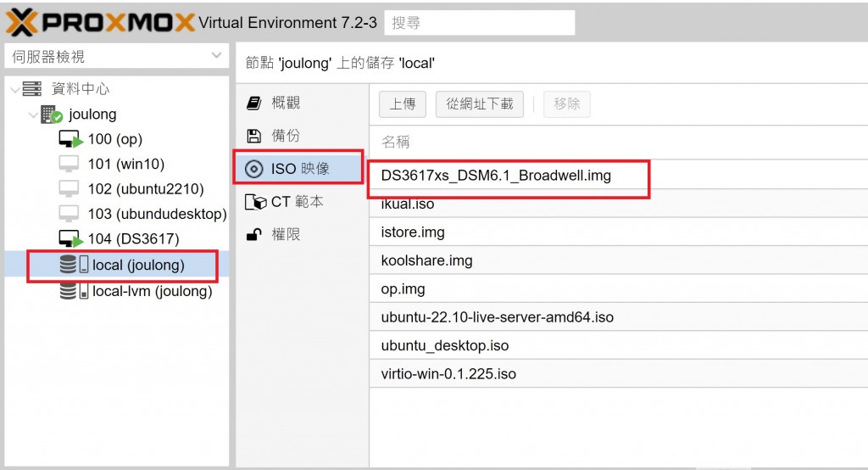
Task: Open the 權限 tab
Action: pos(303,234)
